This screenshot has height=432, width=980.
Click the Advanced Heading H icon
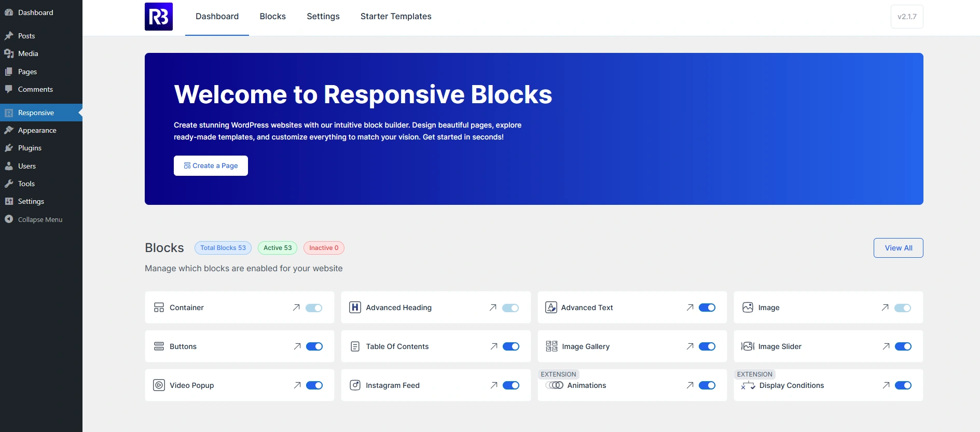click(355, 308)
